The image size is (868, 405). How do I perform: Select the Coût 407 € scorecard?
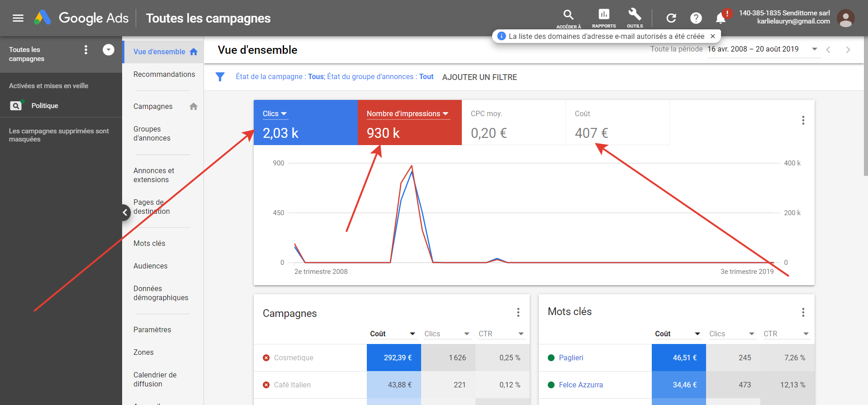tap(617, 122)
